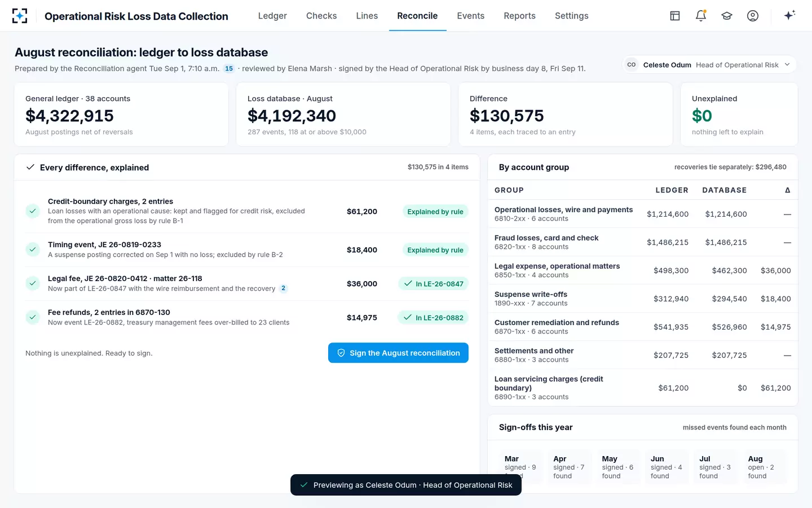
Task: Go to the Ledger tab
Action: (x=272, y=16)
